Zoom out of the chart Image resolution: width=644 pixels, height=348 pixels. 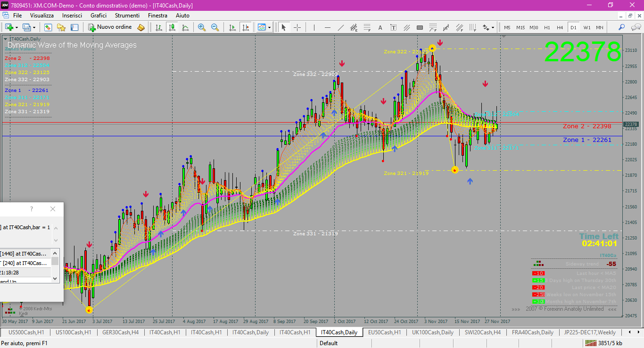[x=215, y=27]
